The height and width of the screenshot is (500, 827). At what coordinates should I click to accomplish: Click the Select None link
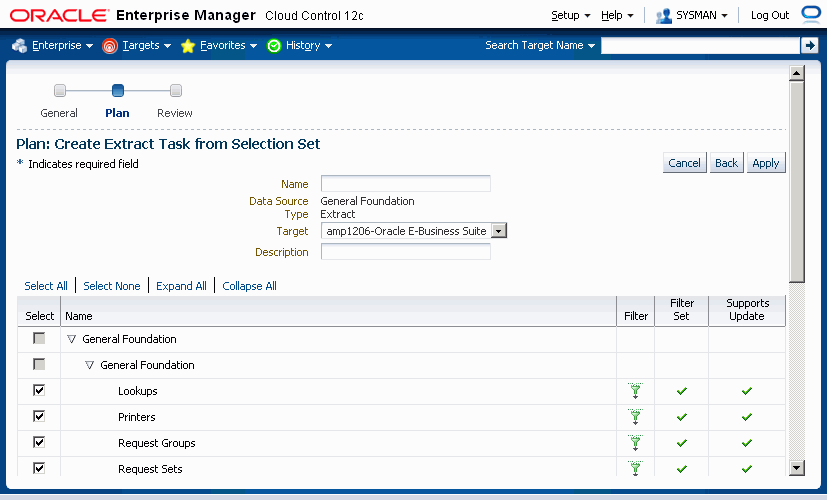pyautogui.click(x=112, y=286)
